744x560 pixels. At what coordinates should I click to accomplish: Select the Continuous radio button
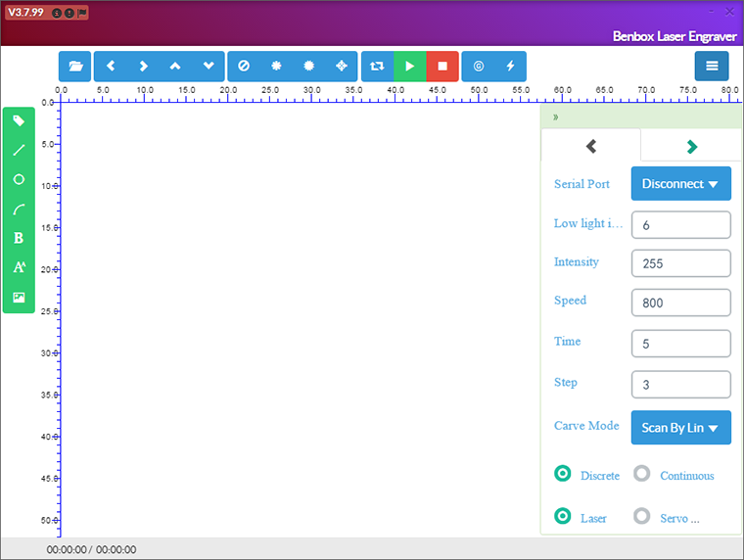(x=642, y=474)
